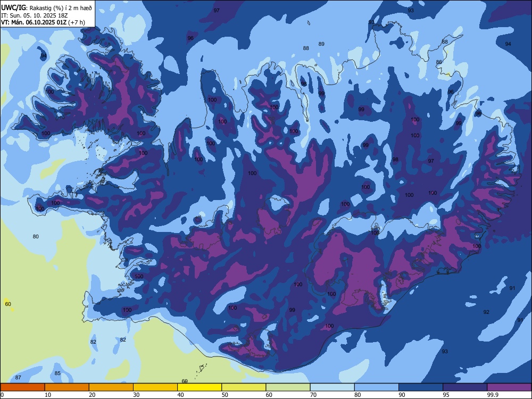This screenshot has height=399, width=532.
Task: Click the '95' legend tick label
Action: coord(446,395)
